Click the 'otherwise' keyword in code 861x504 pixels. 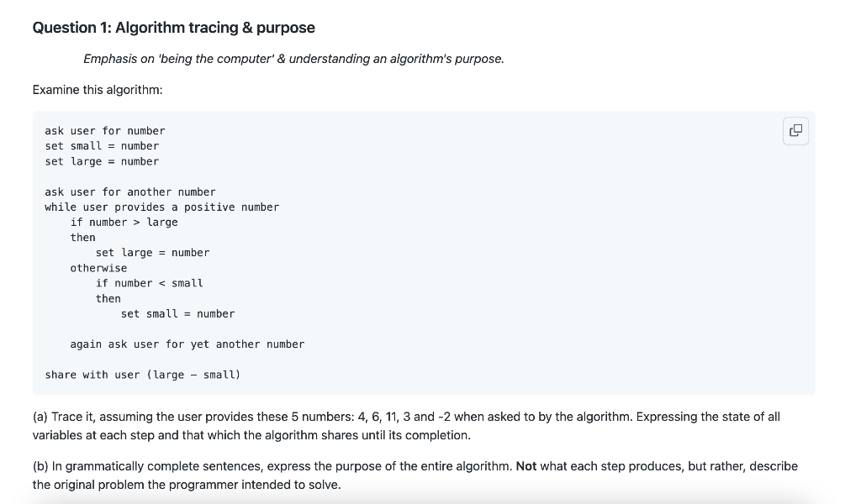click(98, 268)
